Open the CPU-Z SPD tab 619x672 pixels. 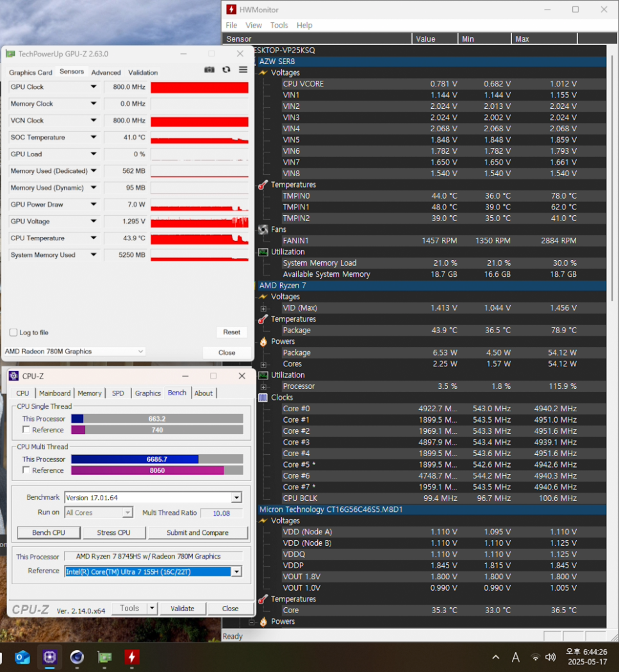(118, 393)
